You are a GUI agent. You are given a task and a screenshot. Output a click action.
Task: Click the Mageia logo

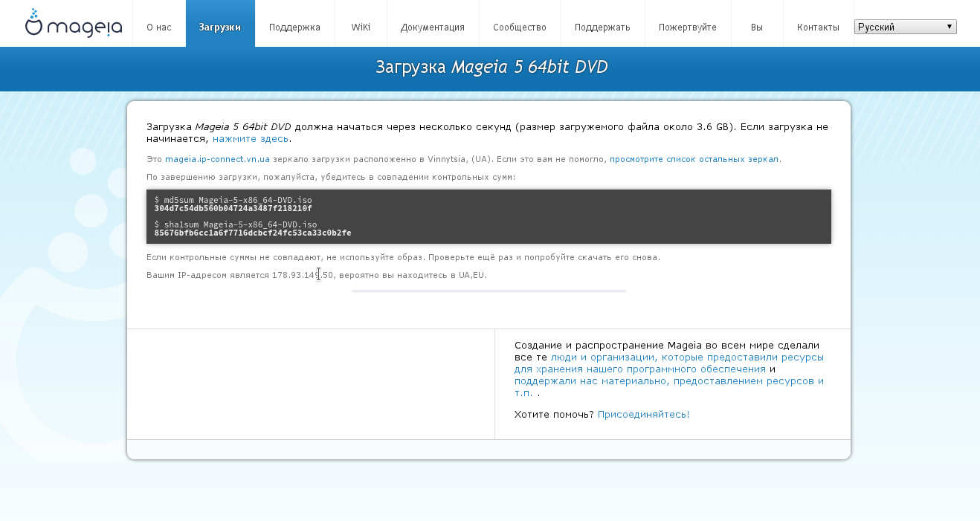pyautogui.click(x=73, y=24)
